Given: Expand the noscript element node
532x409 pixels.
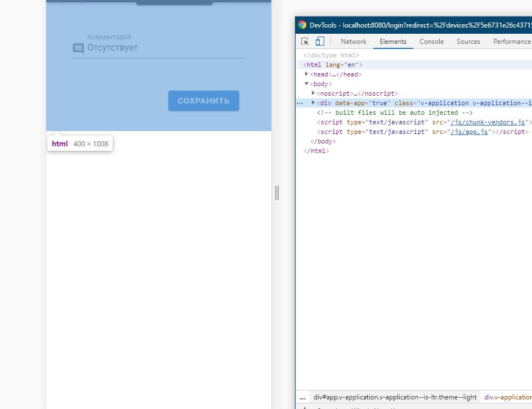Looking at the screenshot, I should [313, 93].
